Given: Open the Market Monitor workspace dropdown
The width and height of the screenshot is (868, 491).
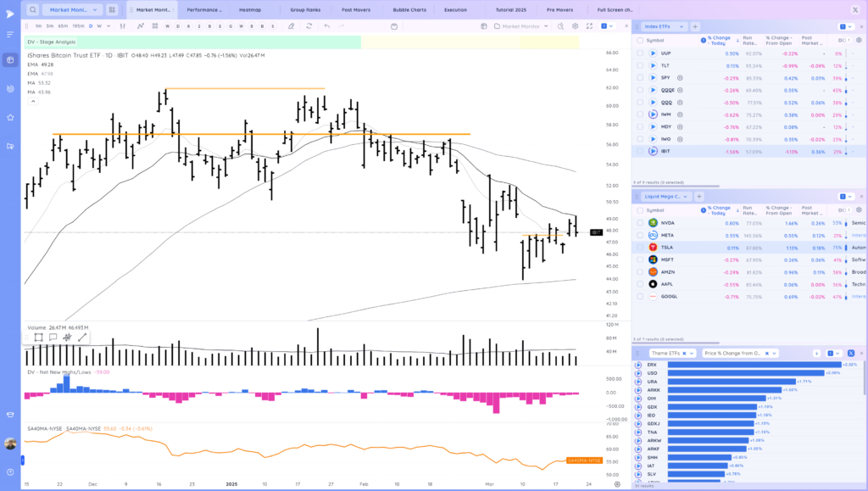Looking at the screenshot, I should 72,9.
